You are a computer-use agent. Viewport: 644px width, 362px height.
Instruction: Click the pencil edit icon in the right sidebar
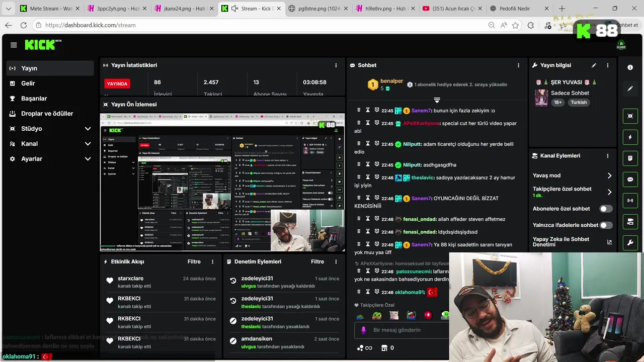(x=630, y=88)
